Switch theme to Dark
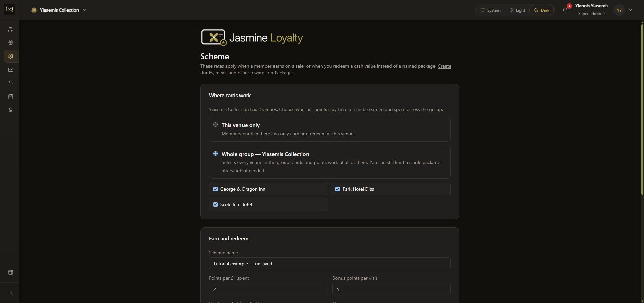644x303 pixels. click(542, 10)
